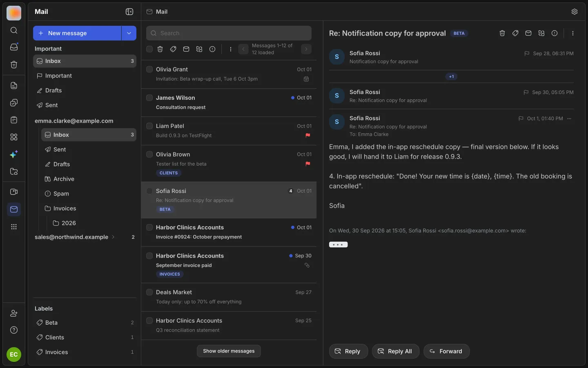This screenshot has width=588, height=368.
Task: Expand the Sep 28 Sofia Rossi message
Action: point(451,57)
